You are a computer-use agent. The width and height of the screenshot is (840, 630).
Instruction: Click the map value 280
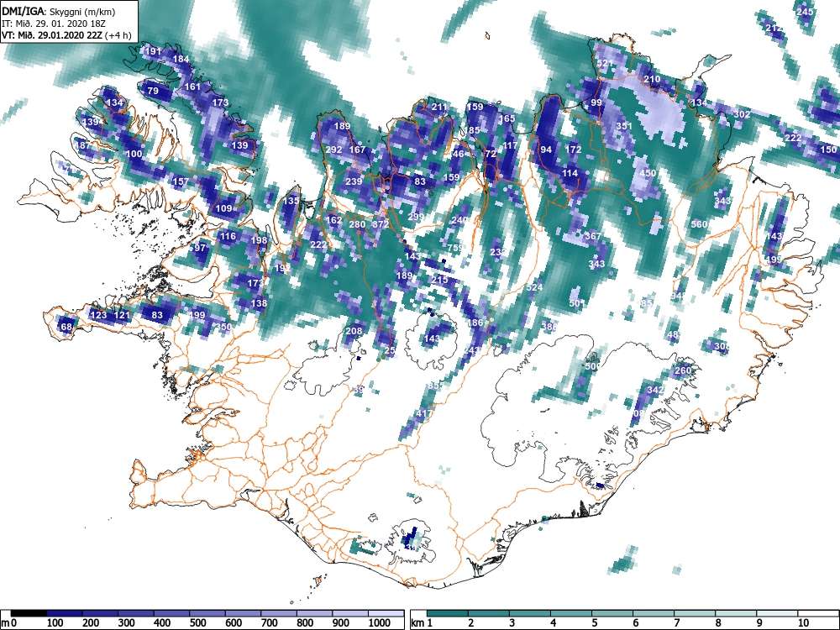pos(357,224)
